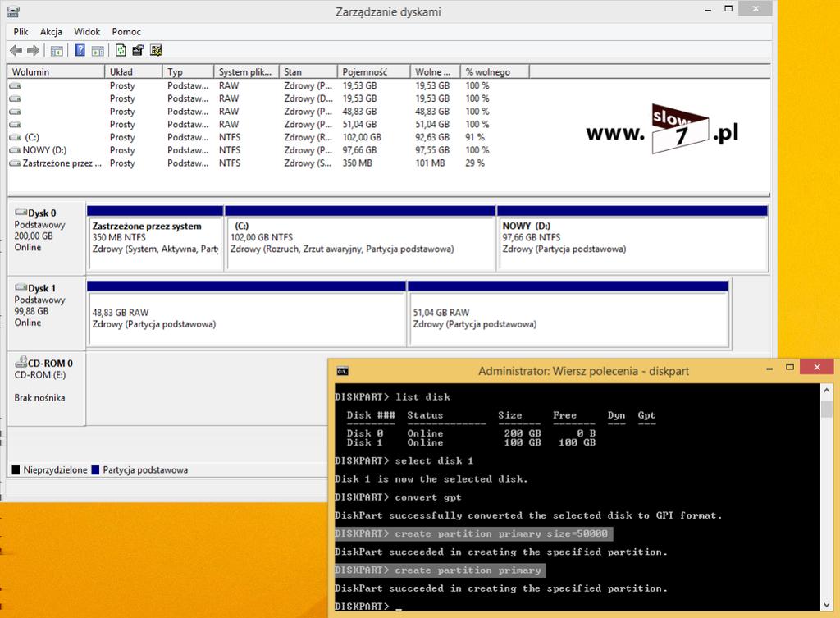Click the Administrator: Wiersz polecenia - diskpart title
840x618 pixels.
pos(583,371)
